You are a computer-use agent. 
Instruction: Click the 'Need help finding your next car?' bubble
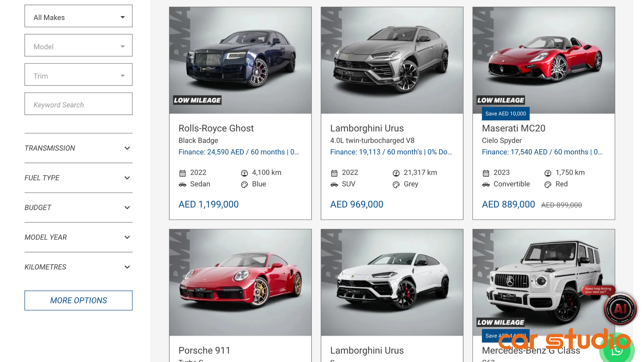point(598,290)
